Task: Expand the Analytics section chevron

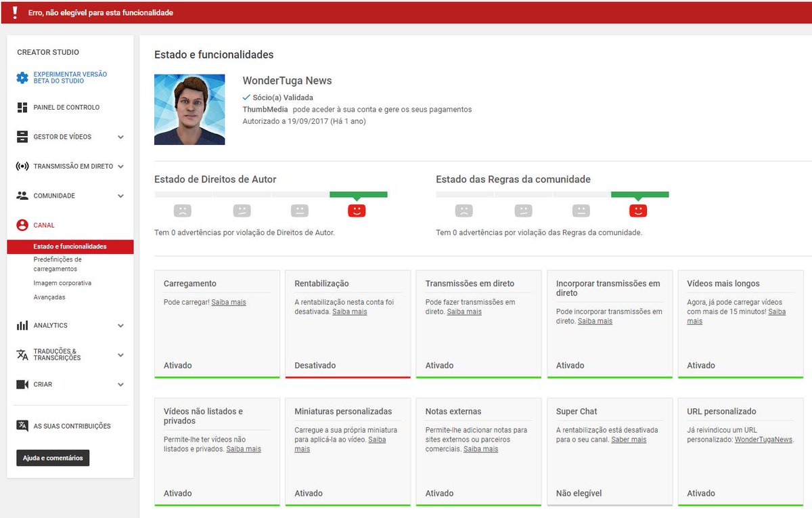Action: (x=120, y=326)
